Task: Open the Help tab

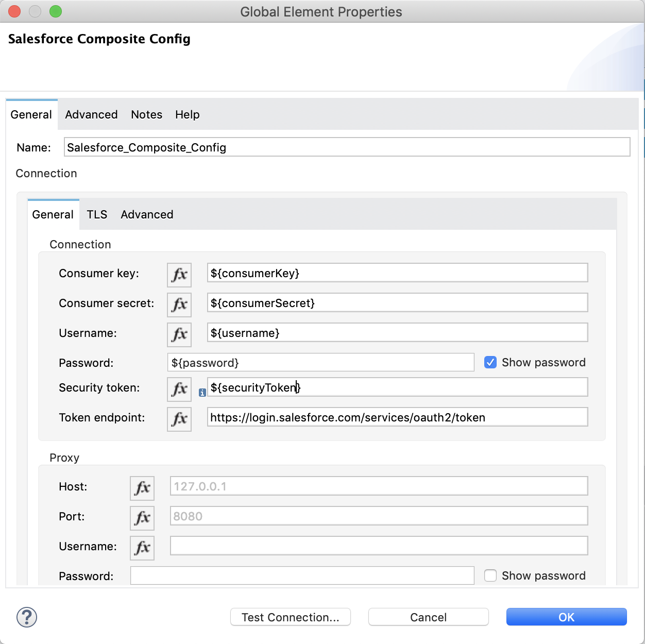Action: click(187, 114)
